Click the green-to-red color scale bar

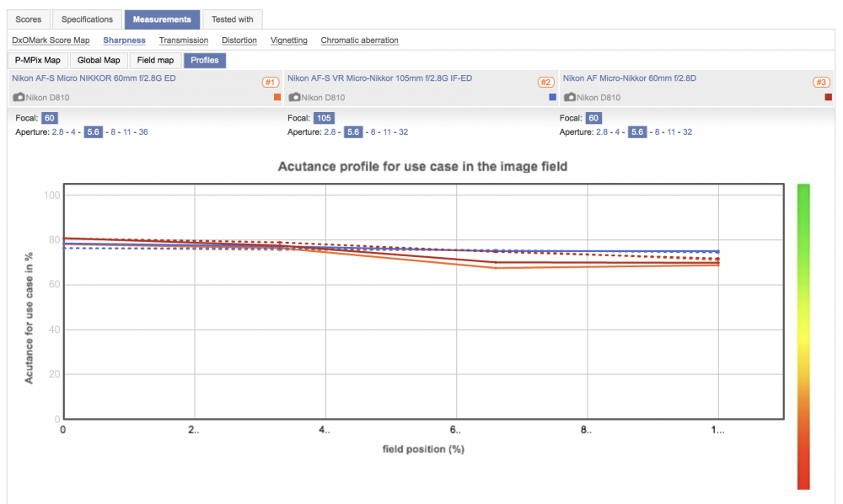point(803,336)
